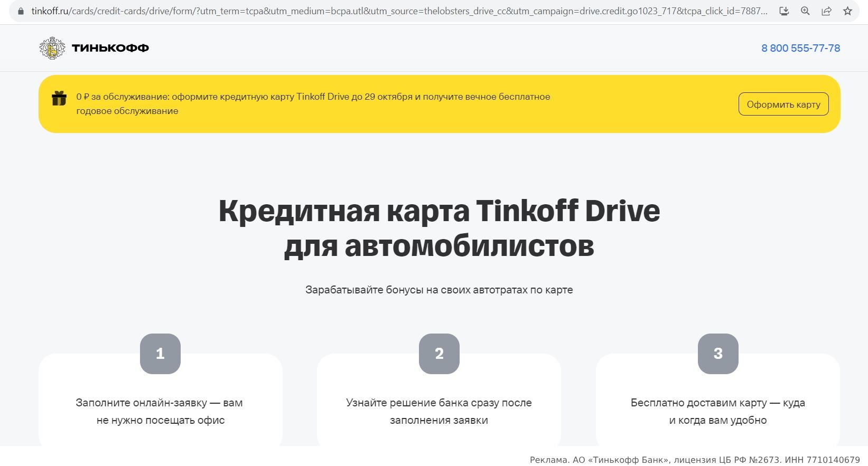Screen dimensions: 868x466
Task: Click the number 1 step badge
Action: (160, 354)
